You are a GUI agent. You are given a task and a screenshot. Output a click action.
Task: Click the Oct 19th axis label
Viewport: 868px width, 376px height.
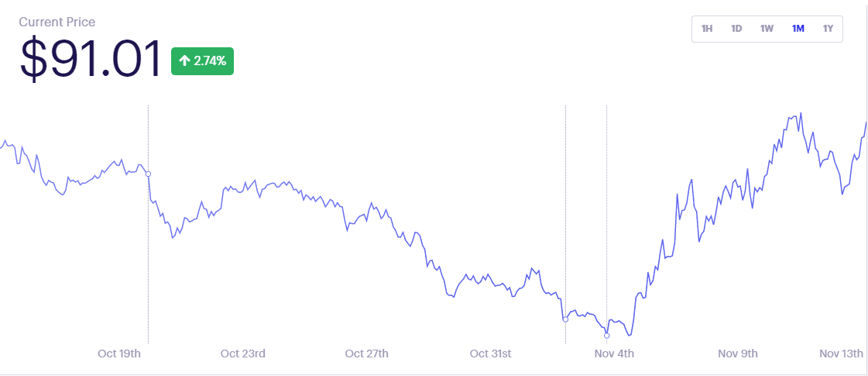(x=119, y=354)
